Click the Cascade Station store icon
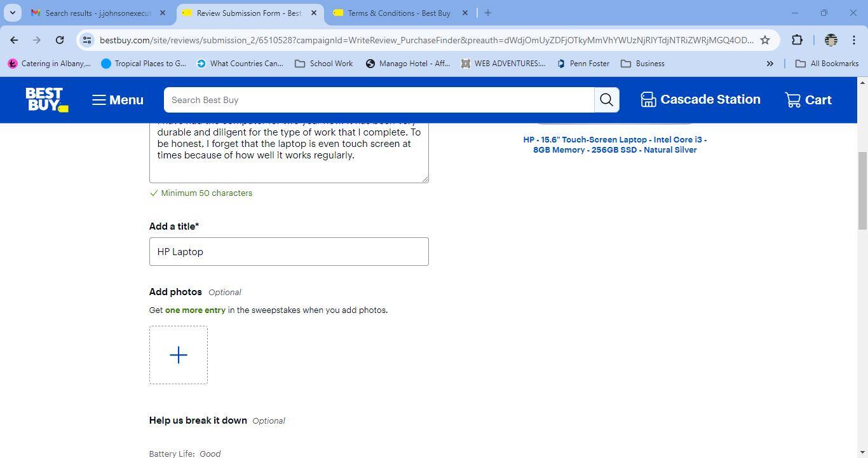 point(648,99)
